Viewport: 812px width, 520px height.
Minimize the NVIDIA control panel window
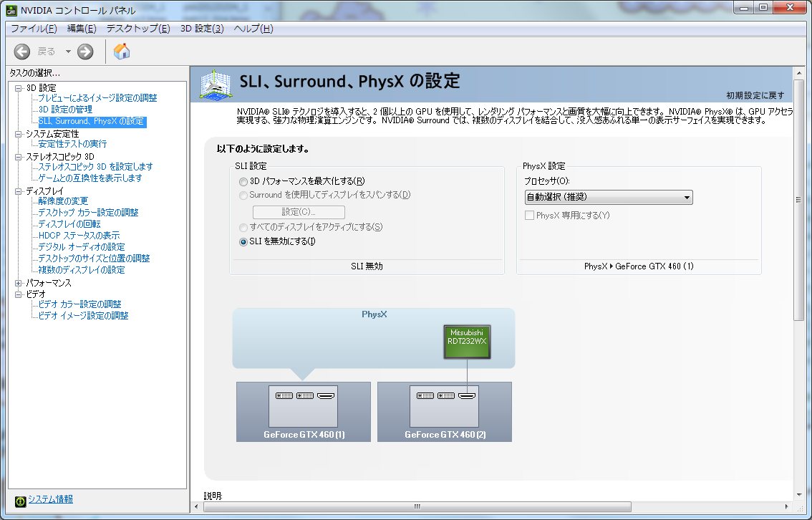(744, 8)
